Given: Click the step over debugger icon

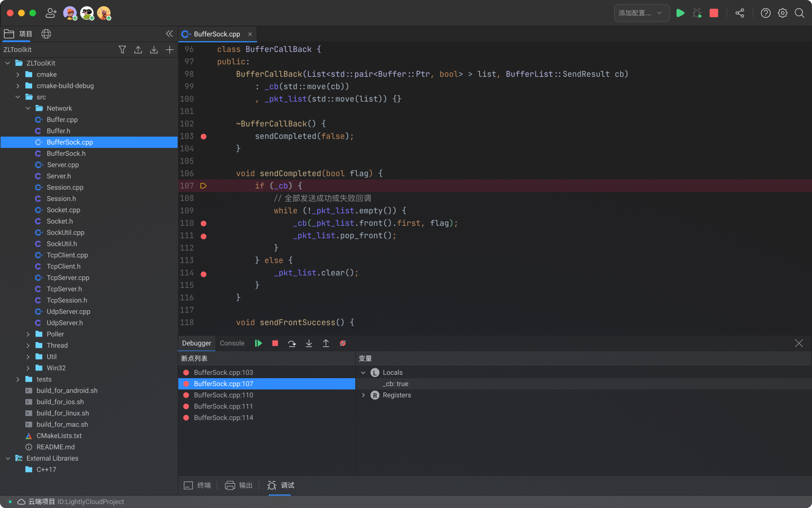Looking at the screenshot, I should click(x=292, y=343).
